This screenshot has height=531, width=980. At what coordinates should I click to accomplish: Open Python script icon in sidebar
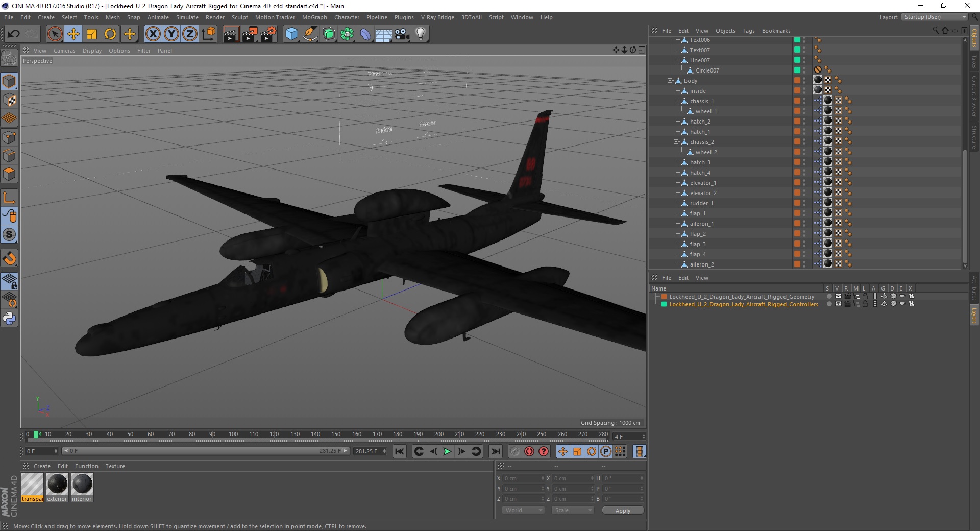pos(9,319)
